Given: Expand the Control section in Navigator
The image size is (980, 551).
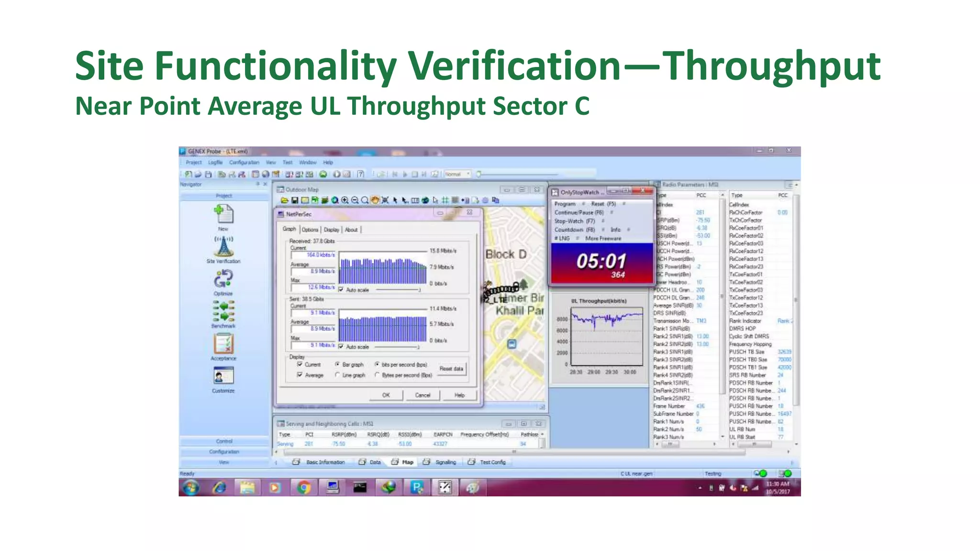Looking at the screenshot, I should 223,441.
